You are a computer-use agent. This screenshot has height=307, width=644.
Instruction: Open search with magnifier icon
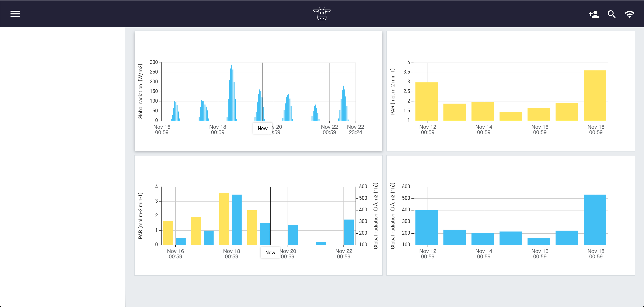coord(612,14)
